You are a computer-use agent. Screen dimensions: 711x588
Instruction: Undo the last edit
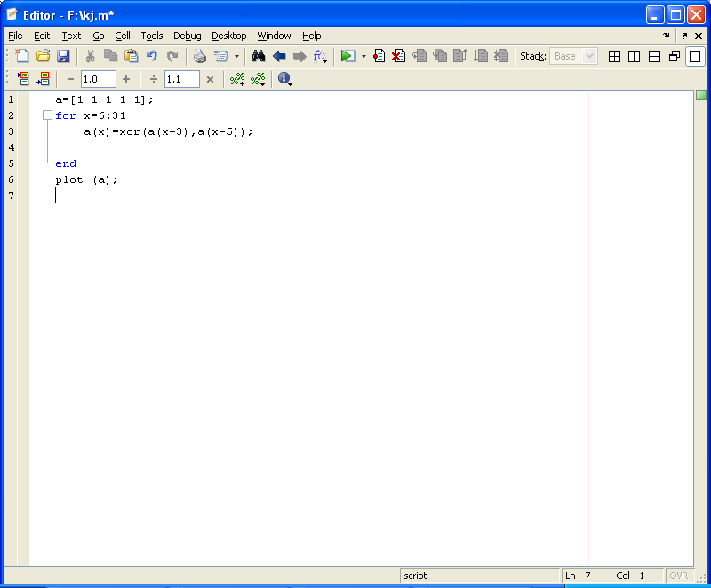click(x=151, y=56)
